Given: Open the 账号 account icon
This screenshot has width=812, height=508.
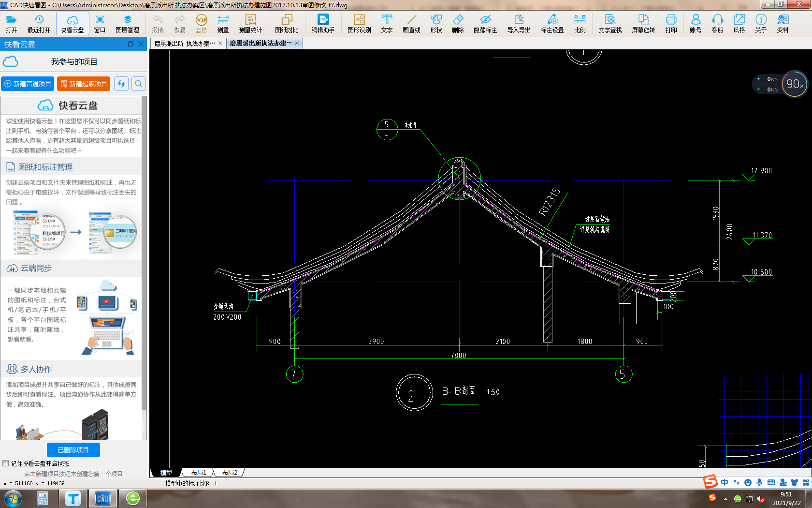Looking at the screenshot, I should [x=696, y=23].
